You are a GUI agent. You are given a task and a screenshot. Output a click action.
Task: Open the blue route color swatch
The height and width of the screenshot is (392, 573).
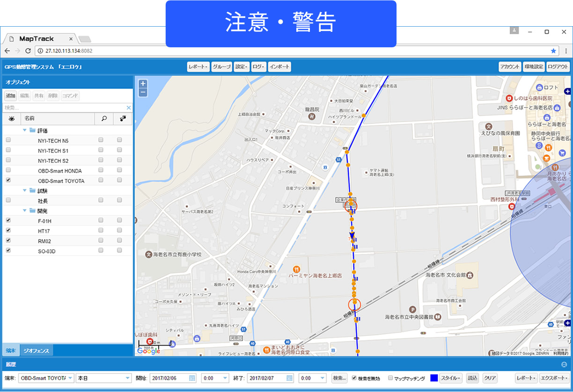pos(434,378)
